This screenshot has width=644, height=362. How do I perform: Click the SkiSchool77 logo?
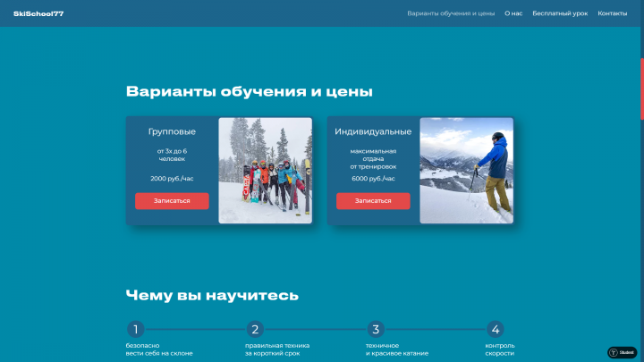coord(38,14)
